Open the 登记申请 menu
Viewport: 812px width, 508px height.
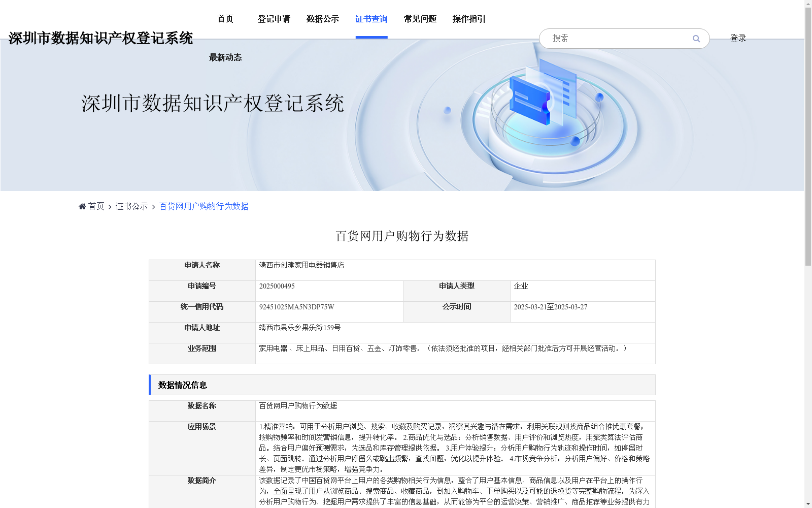pyautogui.click(x=274, y=19)
